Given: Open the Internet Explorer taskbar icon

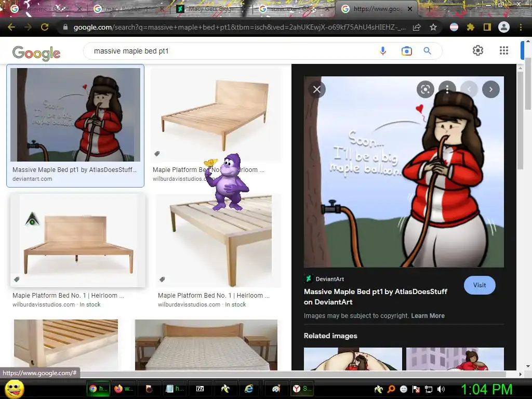Looking at the screenshot, I should tap(249, 389).
